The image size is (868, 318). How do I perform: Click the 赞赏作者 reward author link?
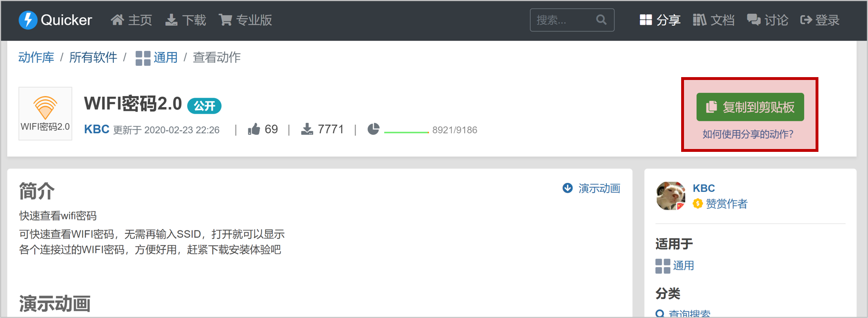(720, 204)
